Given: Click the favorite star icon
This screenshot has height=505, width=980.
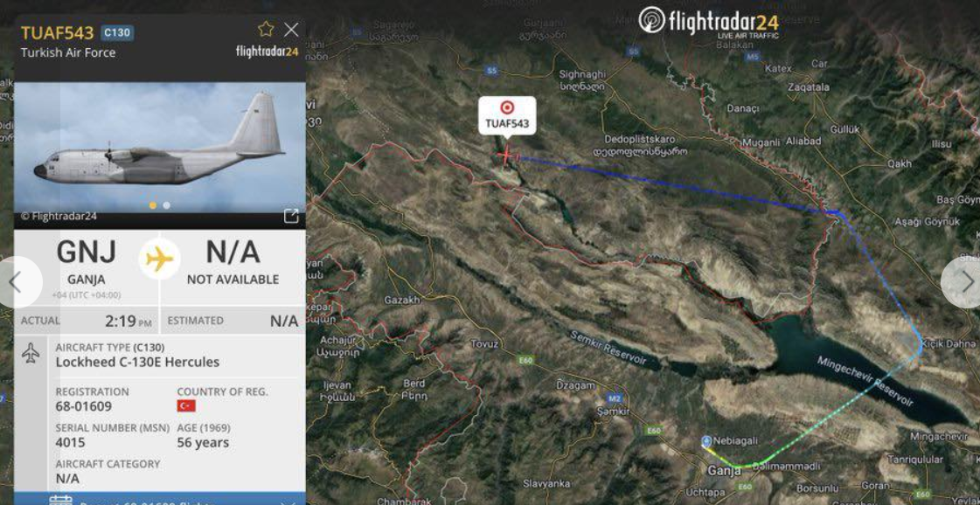Looking at the screenshot, I should pos(267,29).
